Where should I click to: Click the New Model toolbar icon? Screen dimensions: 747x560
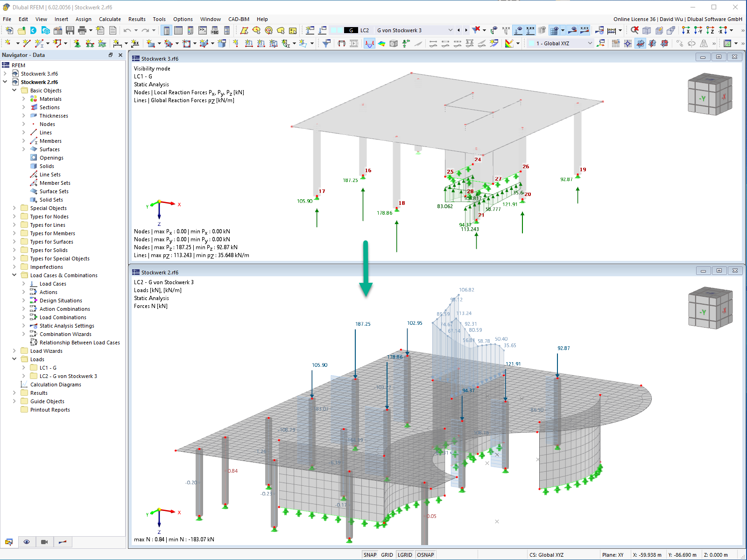pos(9,30)
